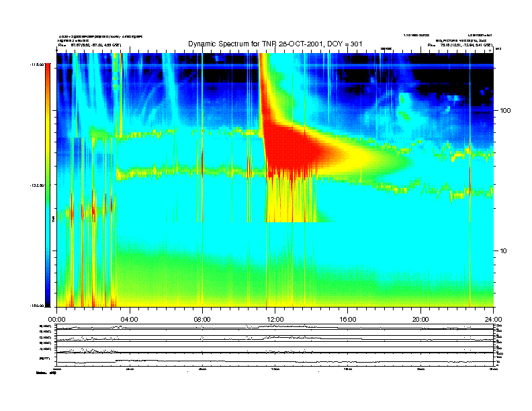
Task: Pick the 12:00 time axis label
Action: (x=275, y=320)
